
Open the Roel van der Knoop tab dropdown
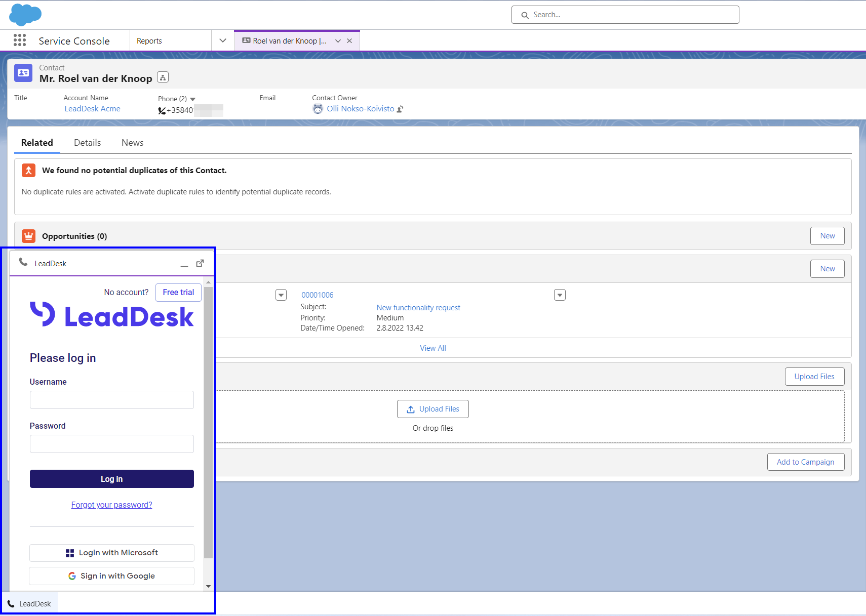338,41
